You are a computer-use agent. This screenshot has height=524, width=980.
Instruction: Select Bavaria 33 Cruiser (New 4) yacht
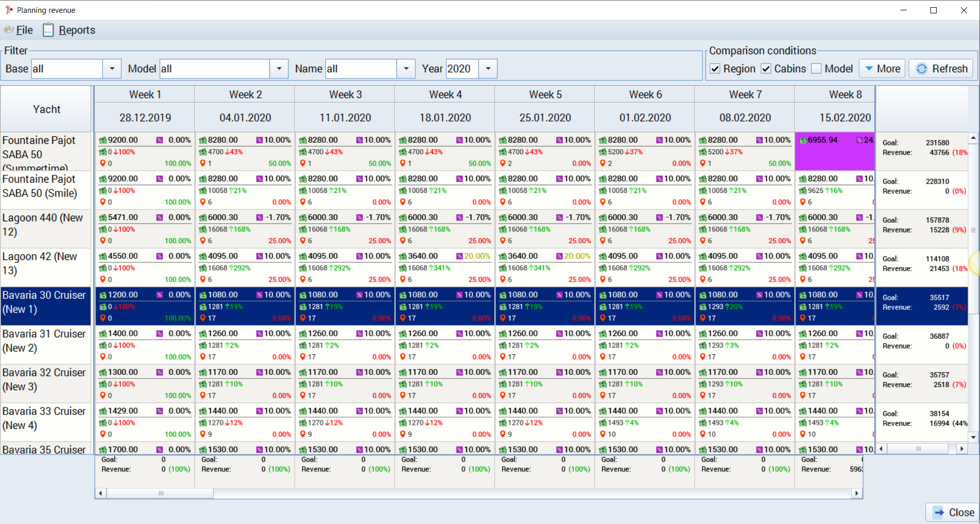[45, 422]
